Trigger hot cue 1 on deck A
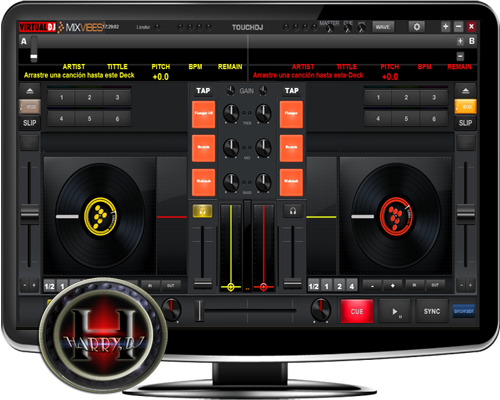Image resolution: width=500 pixels, height=400 pixels. click(61, 97)
